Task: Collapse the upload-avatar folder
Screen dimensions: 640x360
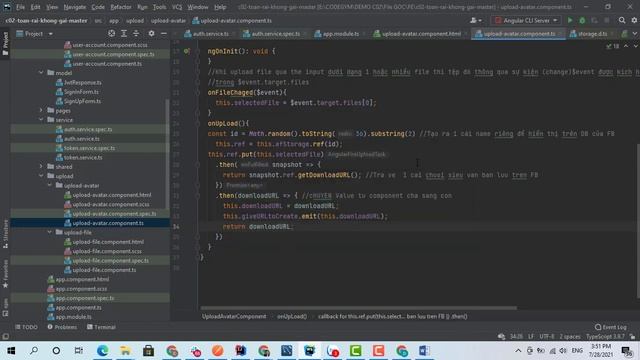Action: (50, 185)
